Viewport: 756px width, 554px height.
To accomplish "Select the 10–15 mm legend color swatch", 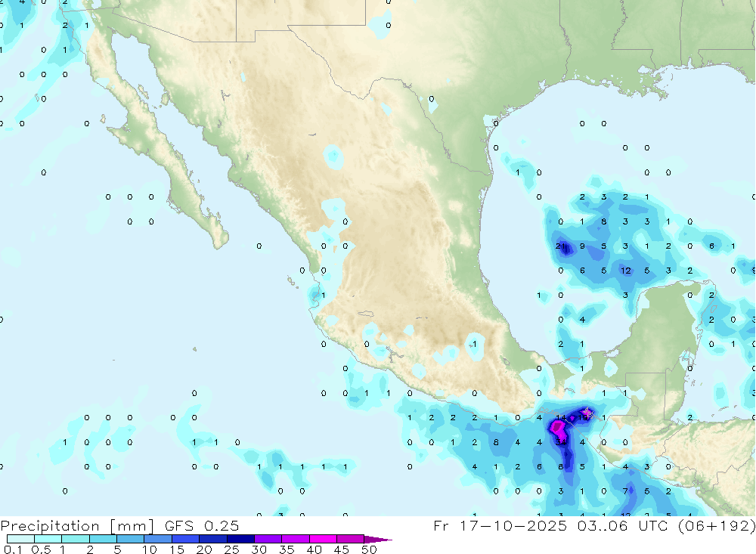I will (158, 539).
